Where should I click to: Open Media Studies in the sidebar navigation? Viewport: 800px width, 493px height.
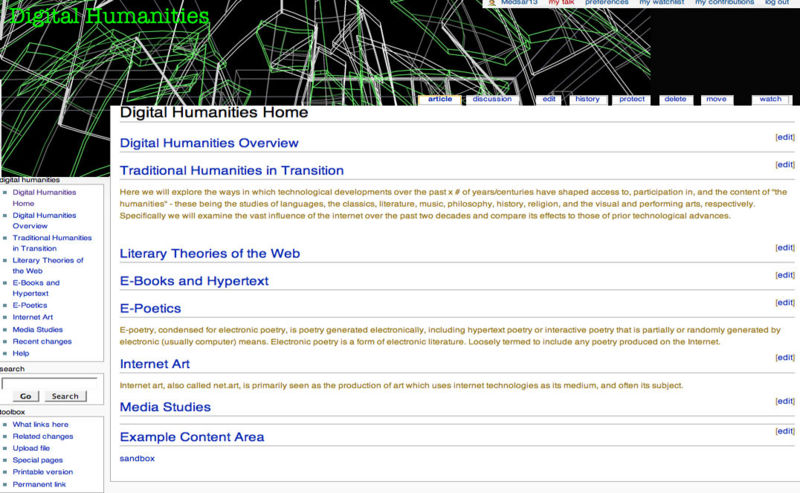tap(38, 330)
